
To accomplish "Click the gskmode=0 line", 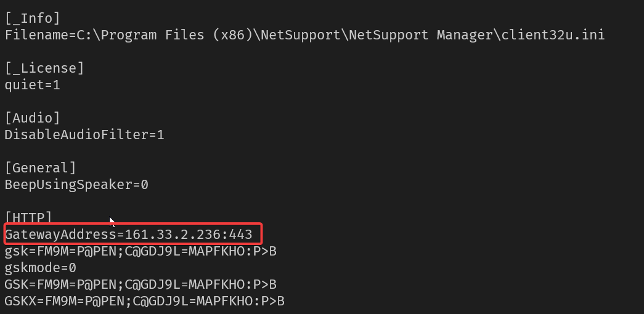I will (40, 268).
